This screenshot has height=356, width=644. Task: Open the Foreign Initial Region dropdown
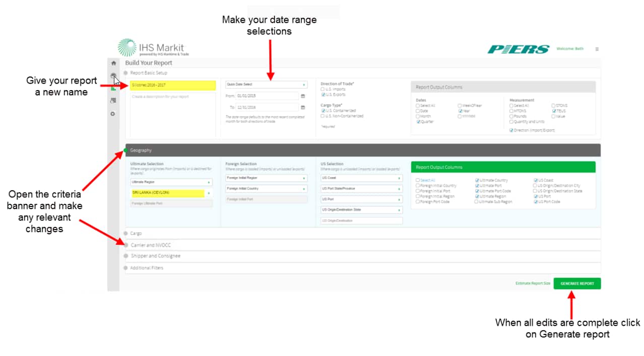[266, 178]
